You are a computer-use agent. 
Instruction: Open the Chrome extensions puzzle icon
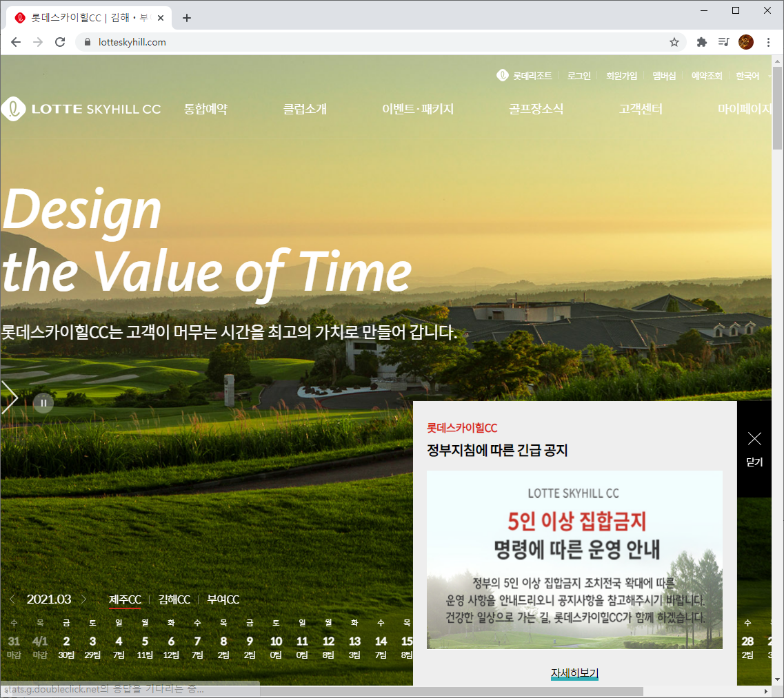(x=701, y=42)
